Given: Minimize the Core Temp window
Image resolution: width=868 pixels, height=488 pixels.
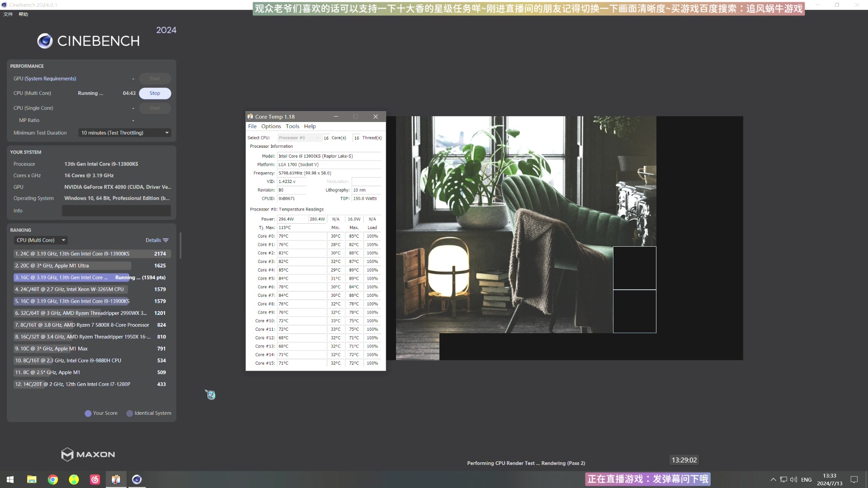Looking at the screenshot, I should click(x=336, y=117).
